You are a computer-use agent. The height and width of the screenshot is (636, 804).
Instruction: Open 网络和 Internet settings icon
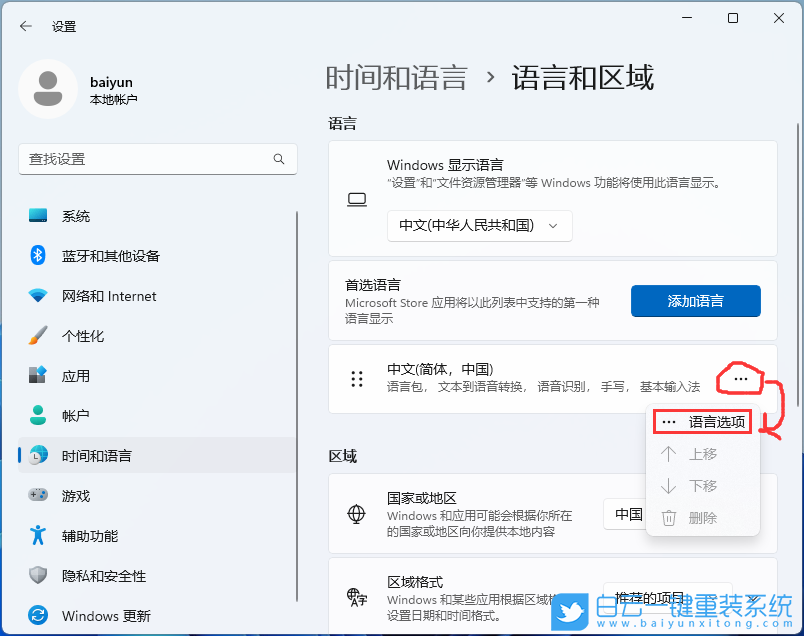(x=38, y=295)
